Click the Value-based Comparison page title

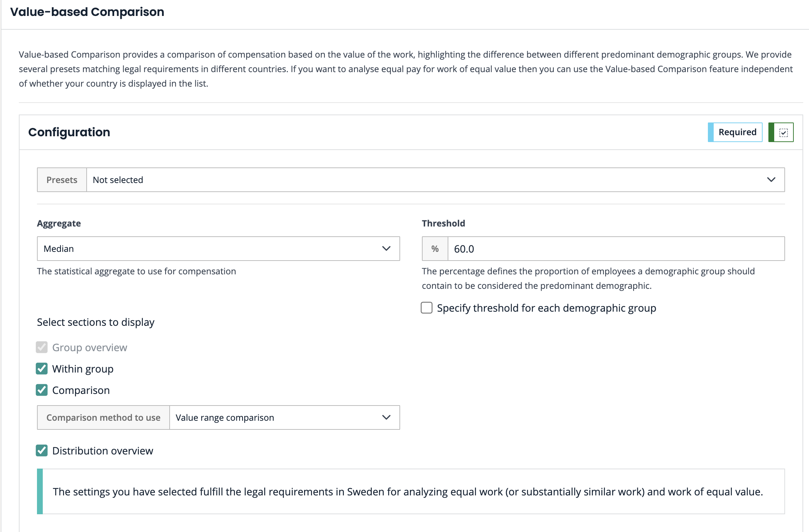click(x=87, y=12)
